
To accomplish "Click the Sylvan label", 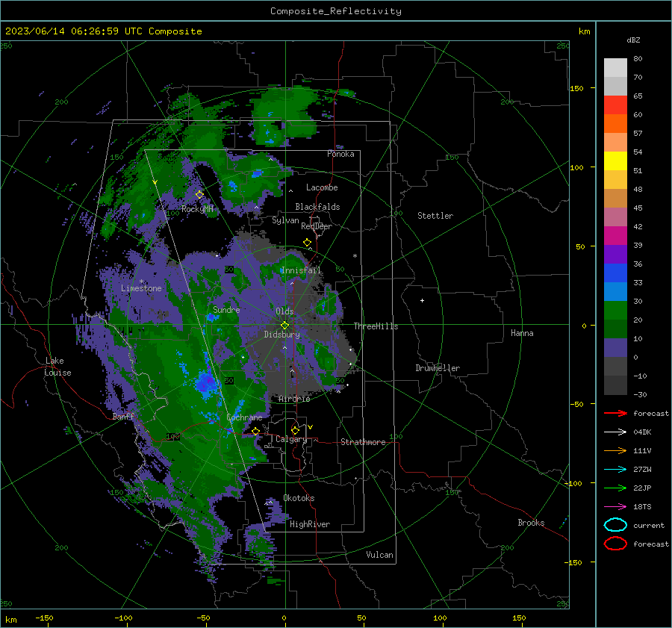I will click(x=285, y=220).
